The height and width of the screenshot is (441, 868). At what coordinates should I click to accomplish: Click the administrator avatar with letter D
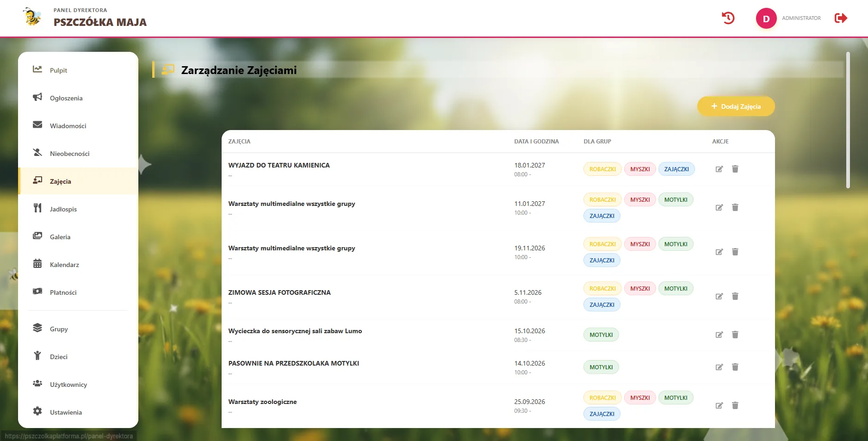766,19
